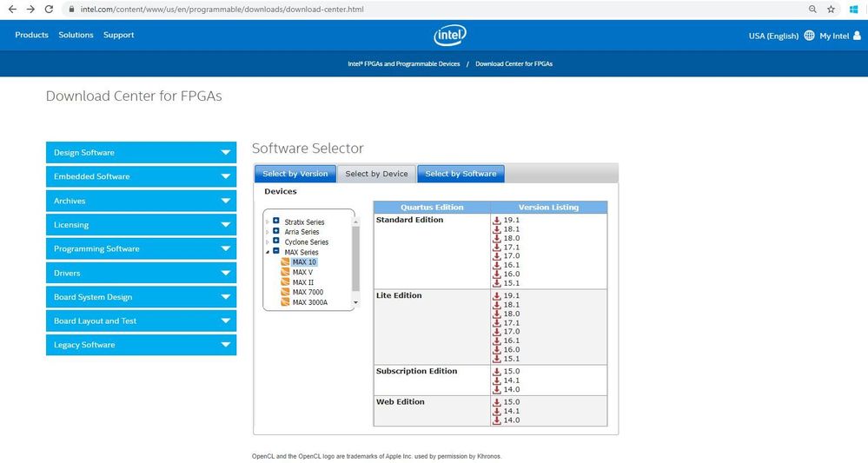Switch to Select by Software tab
The image size is (868, 463).
pos(461,174)
